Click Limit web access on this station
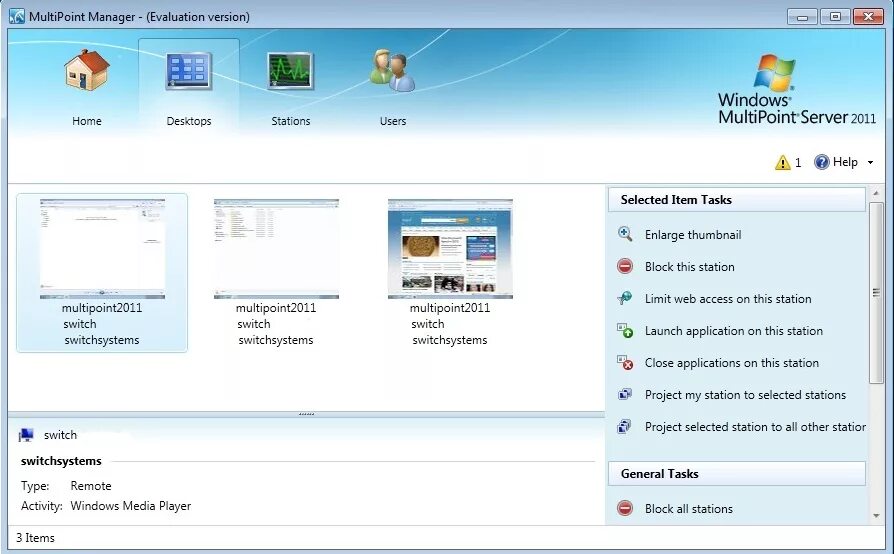894x554 pixels. tap(728, 299)
